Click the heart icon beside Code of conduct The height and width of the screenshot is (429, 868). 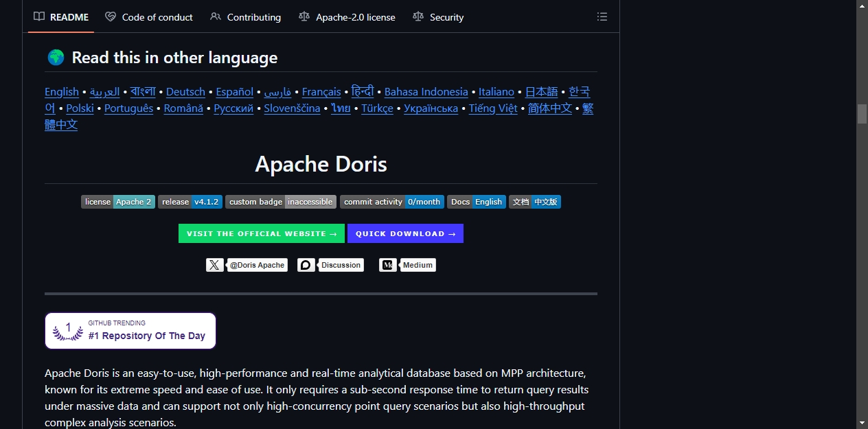pyautogui.click(x=111, y=16)
